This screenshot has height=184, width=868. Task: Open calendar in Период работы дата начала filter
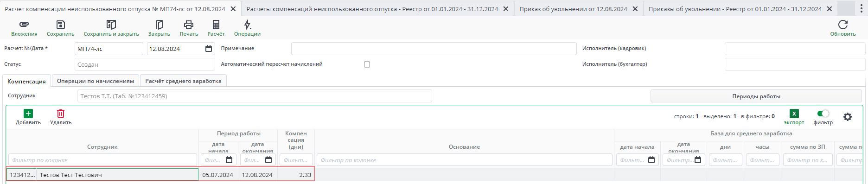[229, 160]
